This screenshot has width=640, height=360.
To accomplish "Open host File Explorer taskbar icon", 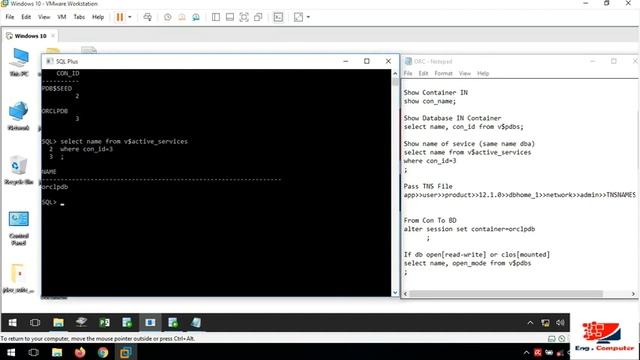I will point(57,352).
